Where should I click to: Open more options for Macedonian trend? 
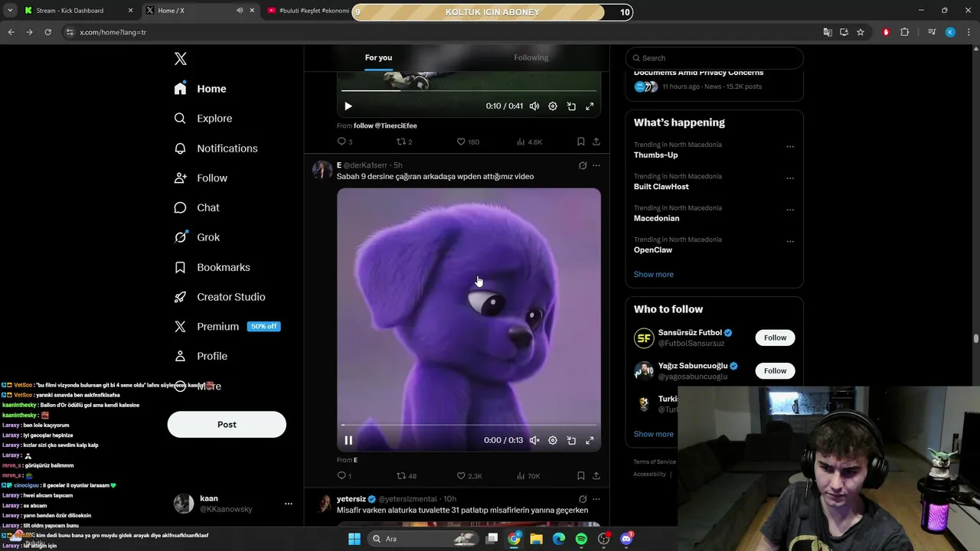790,210
